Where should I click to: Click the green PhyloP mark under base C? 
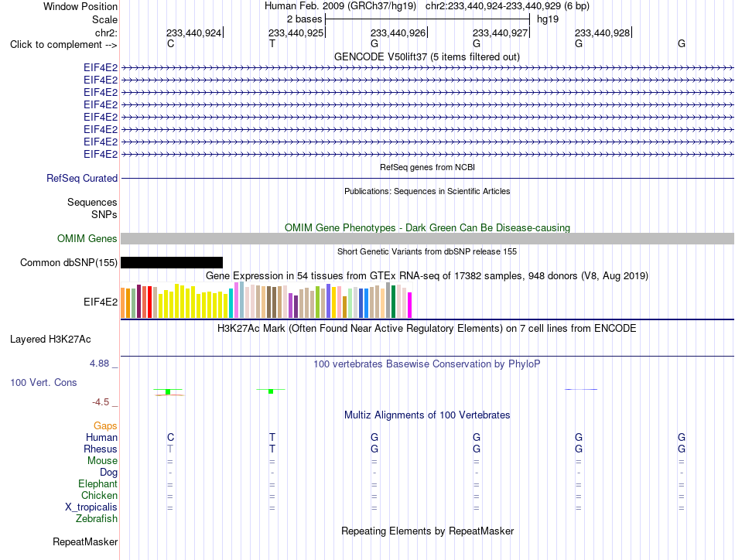tap(169, 391)
